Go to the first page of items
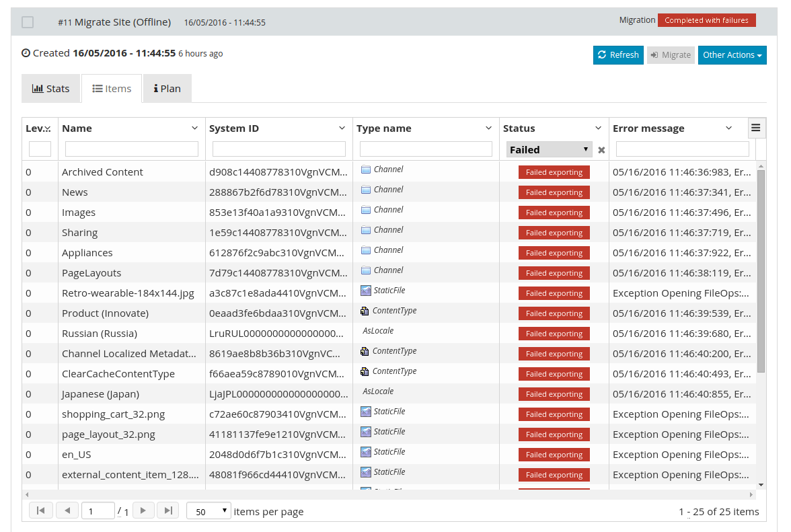This screenshot has height=532, width=791. [x=41, y=511]
